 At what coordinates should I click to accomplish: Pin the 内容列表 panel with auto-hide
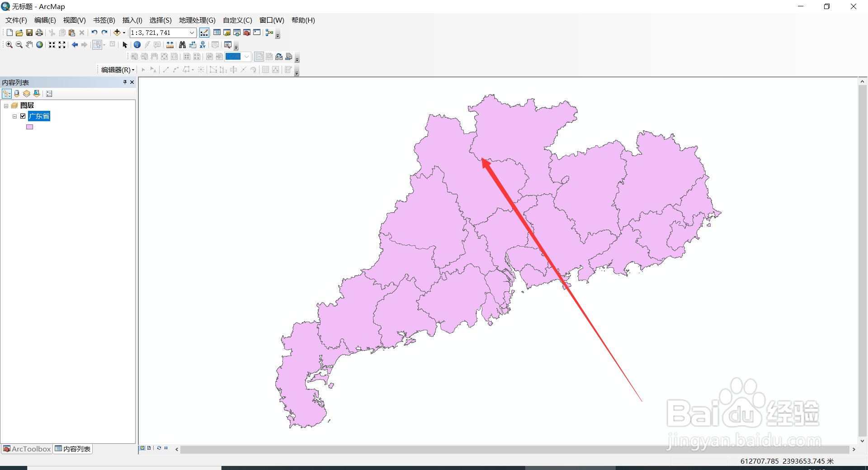click(x=125, y=82)
